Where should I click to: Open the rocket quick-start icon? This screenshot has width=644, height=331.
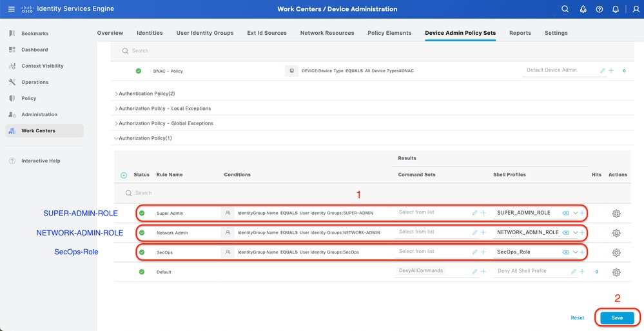(583, 9)
